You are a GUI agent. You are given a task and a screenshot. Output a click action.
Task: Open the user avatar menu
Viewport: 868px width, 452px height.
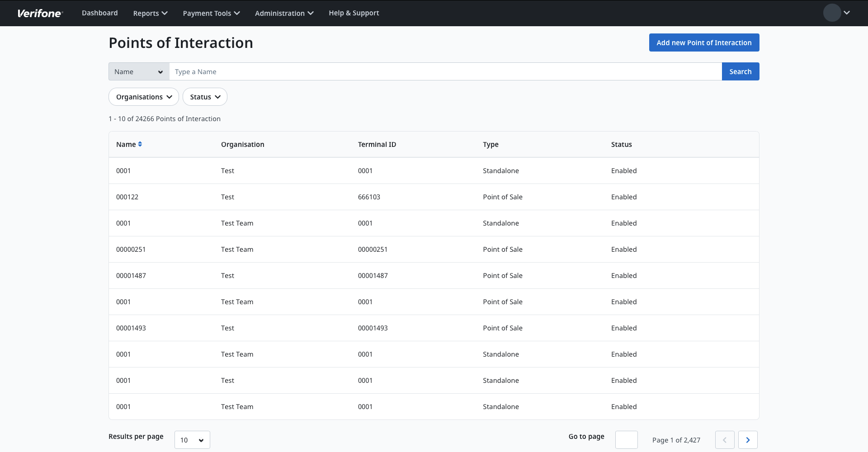pos(836,13)
